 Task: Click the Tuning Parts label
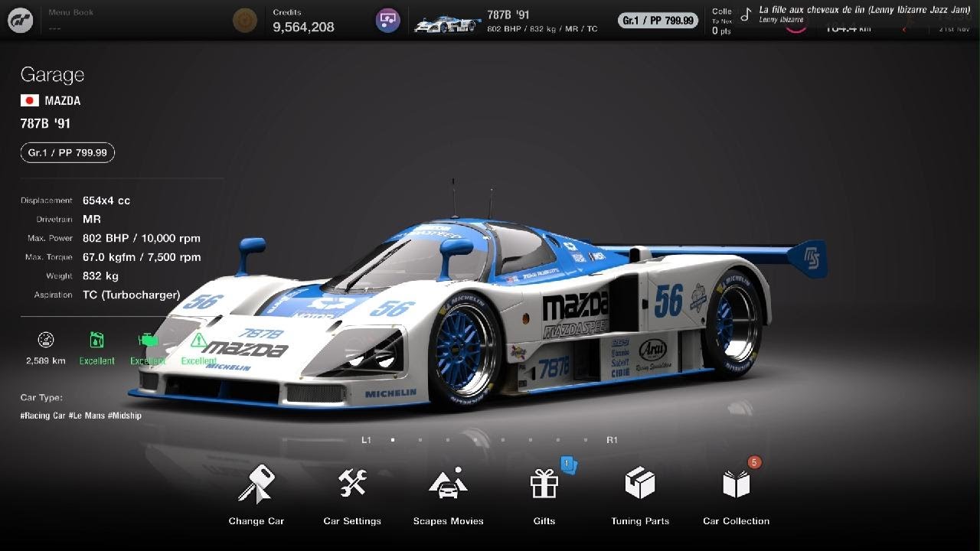640,521
